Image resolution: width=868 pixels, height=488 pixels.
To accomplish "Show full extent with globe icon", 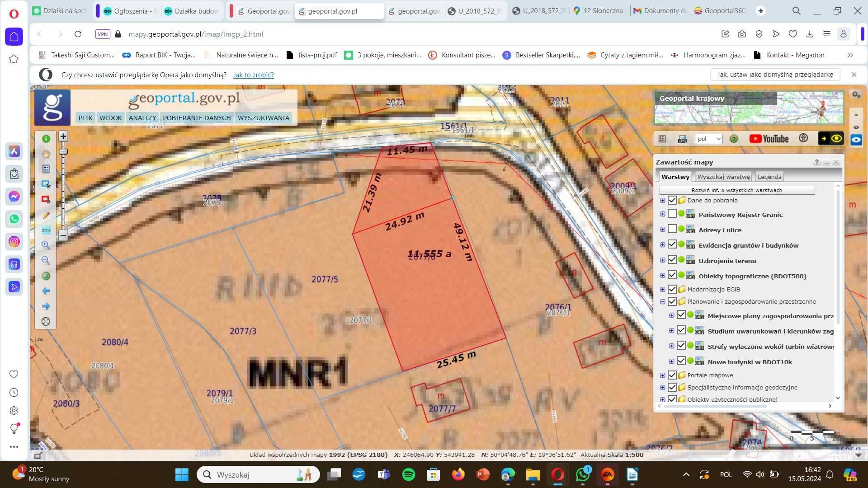I will (x=46, y=276).
